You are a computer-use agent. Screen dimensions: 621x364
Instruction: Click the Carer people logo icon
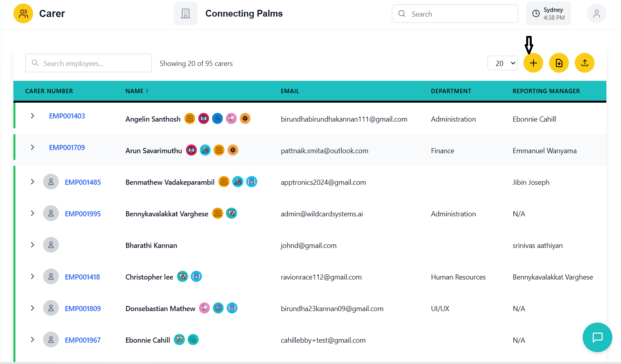coord(23,14)
